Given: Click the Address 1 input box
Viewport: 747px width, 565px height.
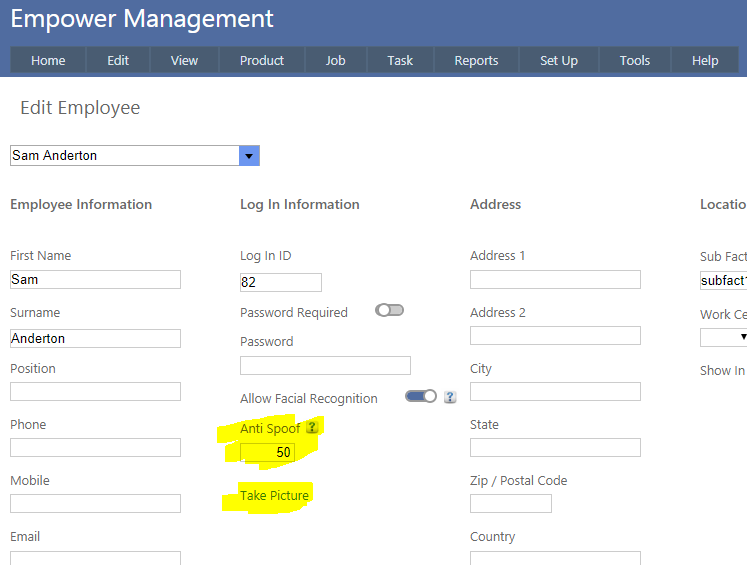Looking at the screenshot, I should [x=555, y=280].
